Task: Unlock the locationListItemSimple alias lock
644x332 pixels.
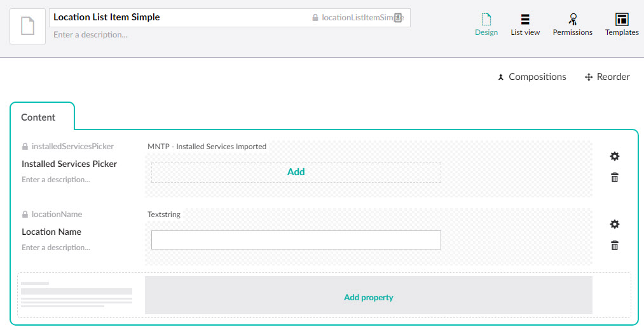Action: [315, 18]
